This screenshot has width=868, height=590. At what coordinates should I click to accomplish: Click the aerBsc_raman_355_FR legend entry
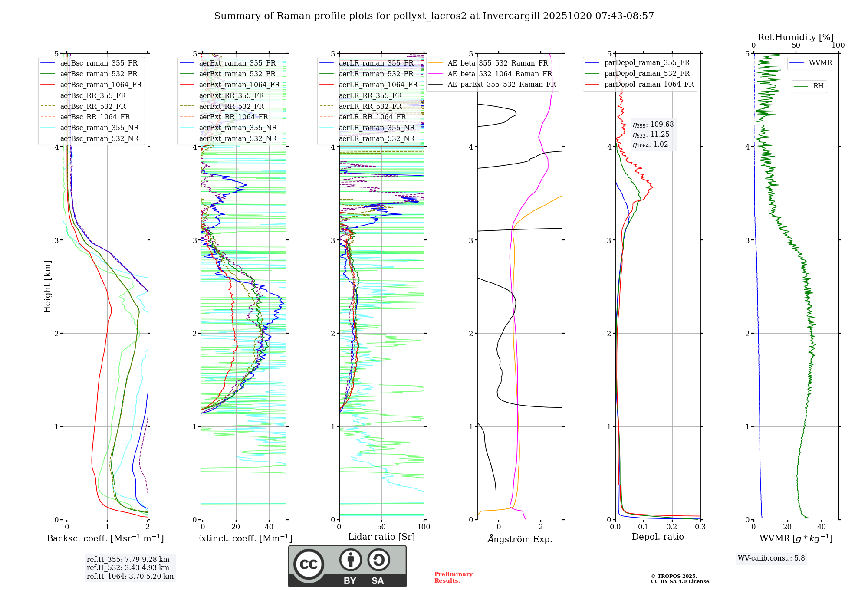click(x=99, y=63)
